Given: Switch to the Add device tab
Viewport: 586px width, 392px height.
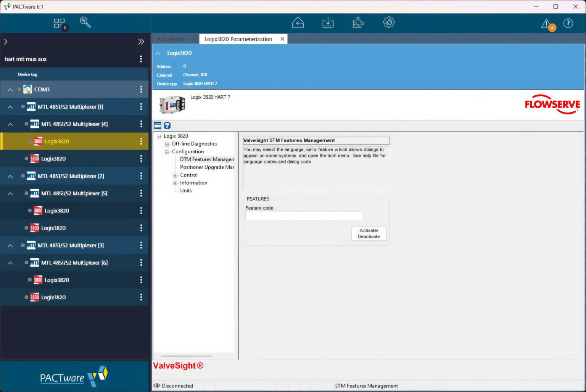Looking at the screenshot, I should pyautogui.click(x=170, y=39).
